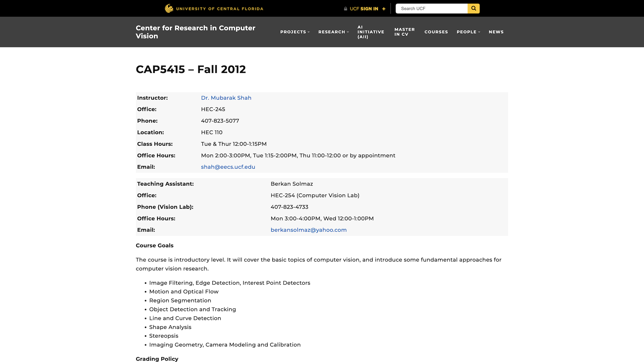
Task: Click Line and Curve Detection list item
Action: click(x=185, y=318)
